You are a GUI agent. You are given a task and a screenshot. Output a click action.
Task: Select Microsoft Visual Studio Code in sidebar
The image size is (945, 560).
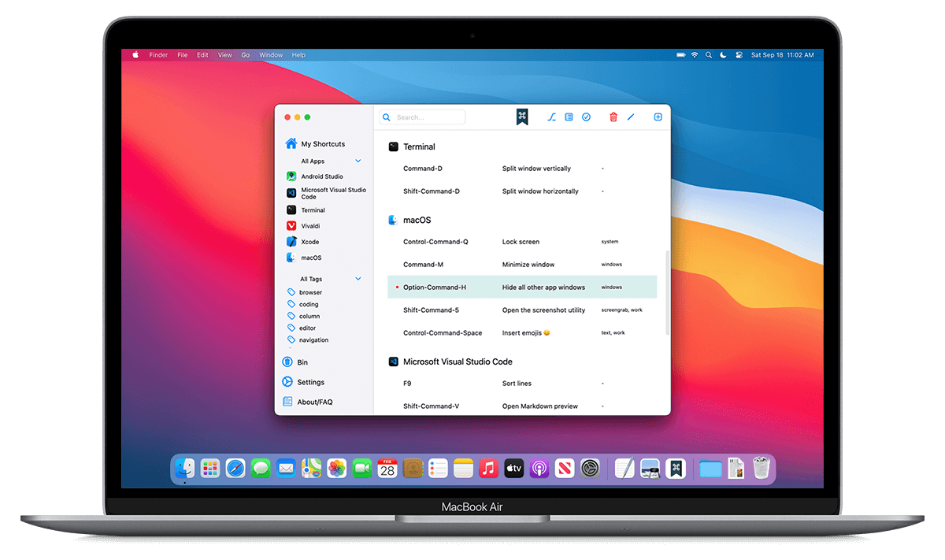click(x=327, y=193)
